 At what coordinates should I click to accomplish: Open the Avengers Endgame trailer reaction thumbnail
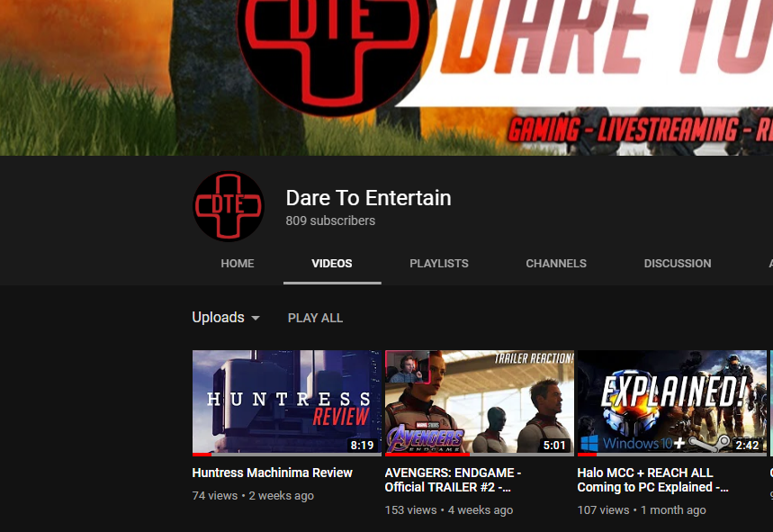coord(479,402)
